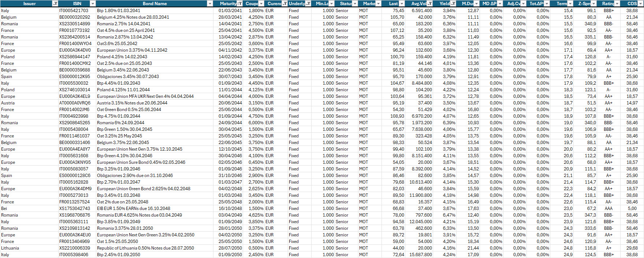Expand the ISIN column filter dropdown

click(93, 4)
